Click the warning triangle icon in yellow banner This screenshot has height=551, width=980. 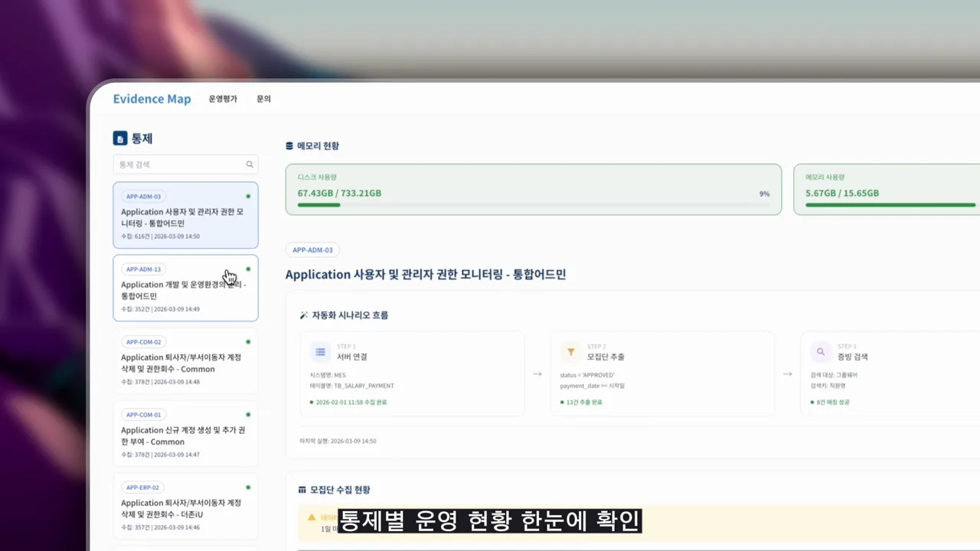tap(312, 517)
